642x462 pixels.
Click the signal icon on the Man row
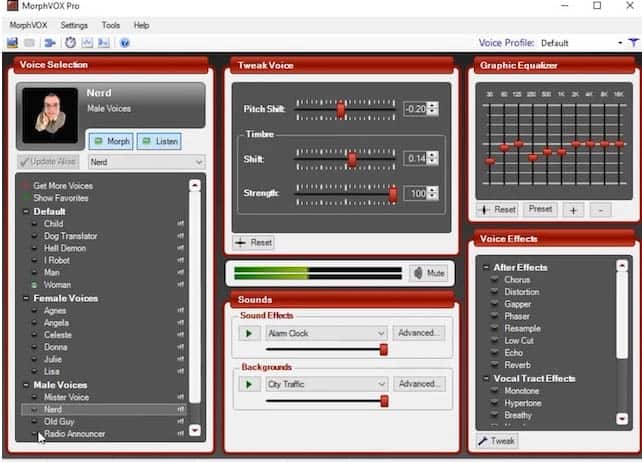[x=181, y=273]
